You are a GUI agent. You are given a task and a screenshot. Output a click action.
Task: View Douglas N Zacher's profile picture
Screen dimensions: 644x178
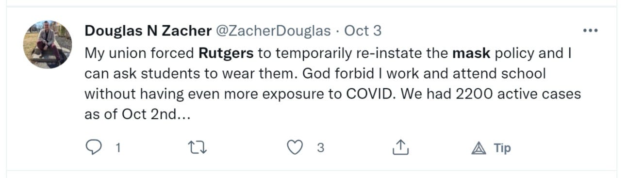(x=48, y=45)
